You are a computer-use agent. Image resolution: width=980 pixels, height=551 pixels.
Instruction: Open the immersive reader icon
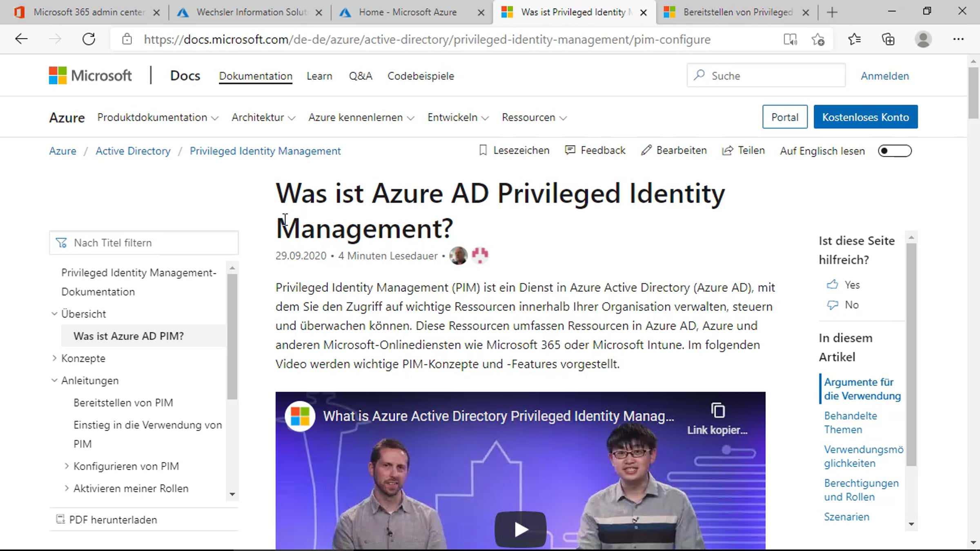click(790, 39)
